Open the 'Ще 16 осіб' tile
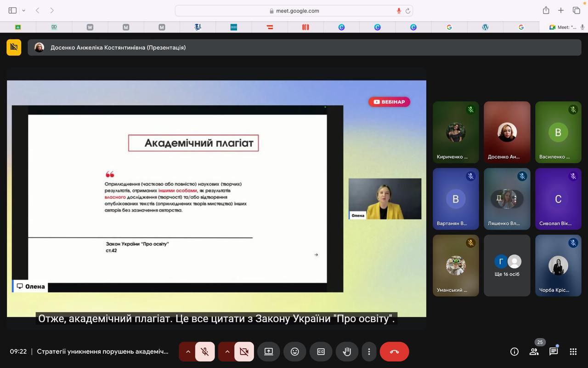Image resolution: width=588 pixels, height=368 pixels. [507, 265]
